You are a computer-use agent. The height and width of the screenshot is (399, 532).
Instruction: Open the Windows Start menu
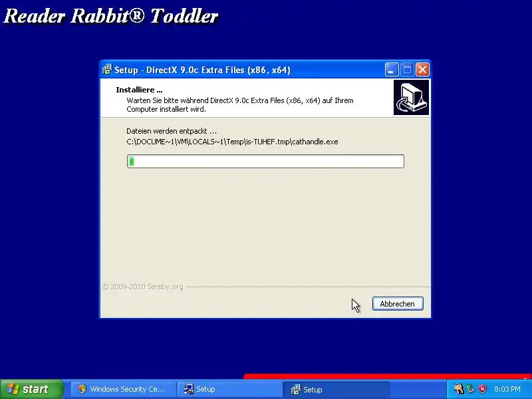pos(32,389)
